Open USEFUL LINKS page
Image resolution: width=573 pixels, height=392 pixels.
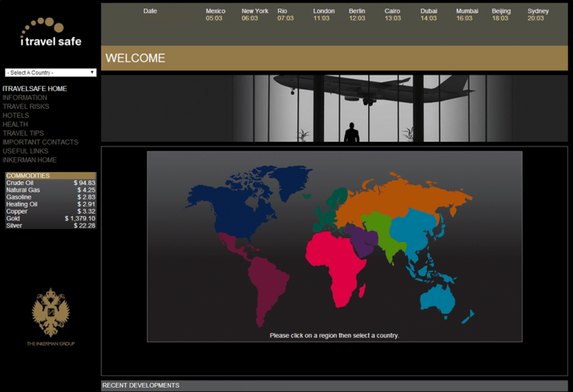click(26, 151)
